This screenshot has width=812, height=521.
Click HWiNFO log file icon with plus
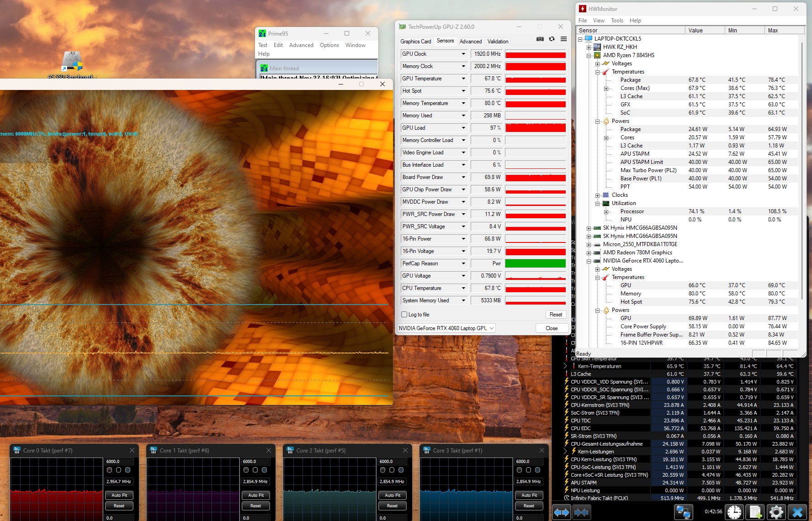pos(755,512)
